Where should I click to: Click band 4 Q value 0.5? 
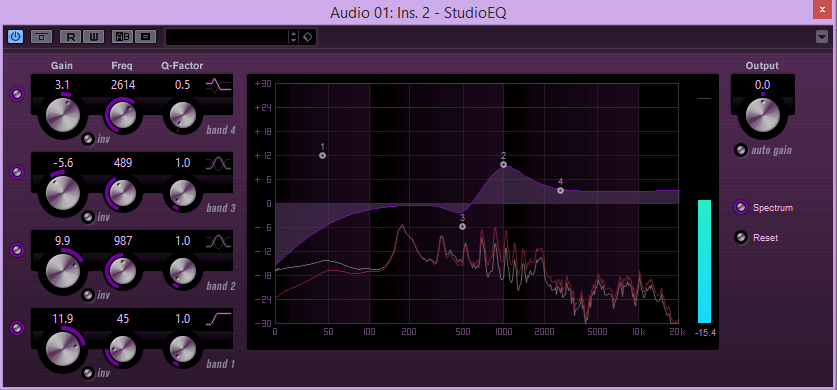point(183,85)
